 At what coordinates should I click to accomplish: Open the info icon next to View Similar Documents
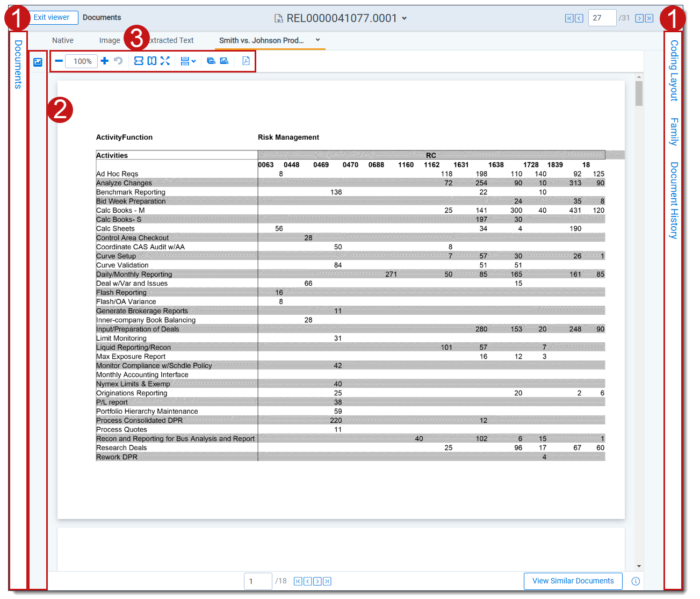tap(636, 581)
